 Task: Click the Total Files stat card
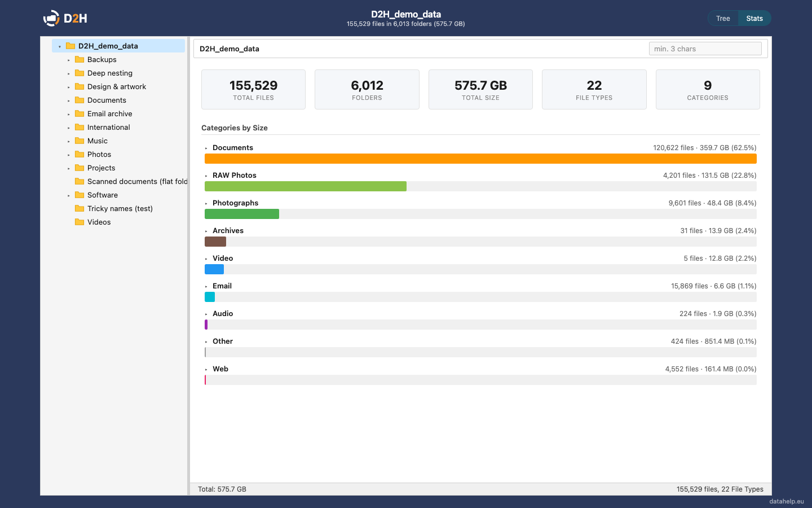[253, 89]
